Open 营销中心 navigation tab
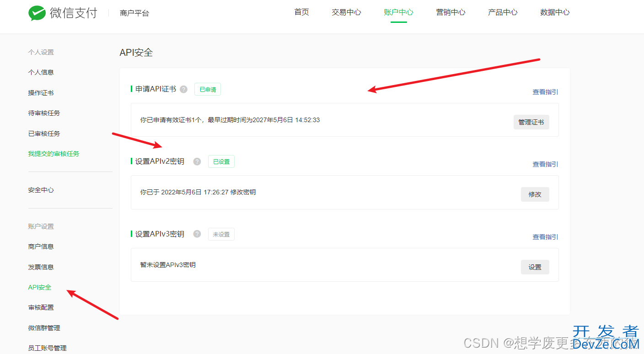 (451, 12)
